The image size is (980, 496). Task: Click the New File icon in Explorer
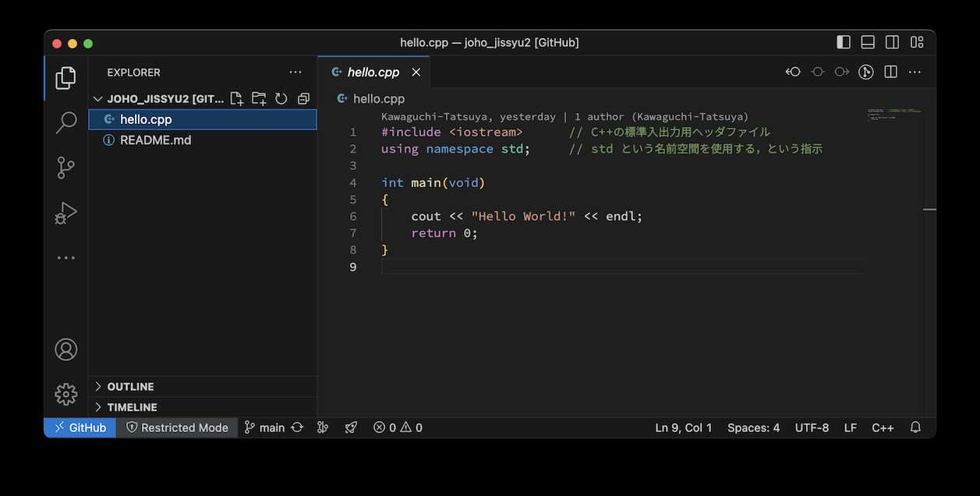[x=237, y=99]
